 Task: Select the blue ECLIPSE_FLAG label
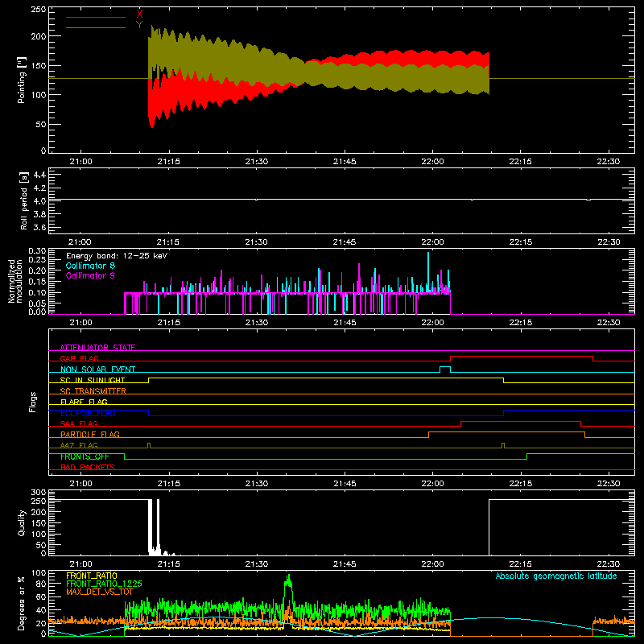tap(88, 413)
